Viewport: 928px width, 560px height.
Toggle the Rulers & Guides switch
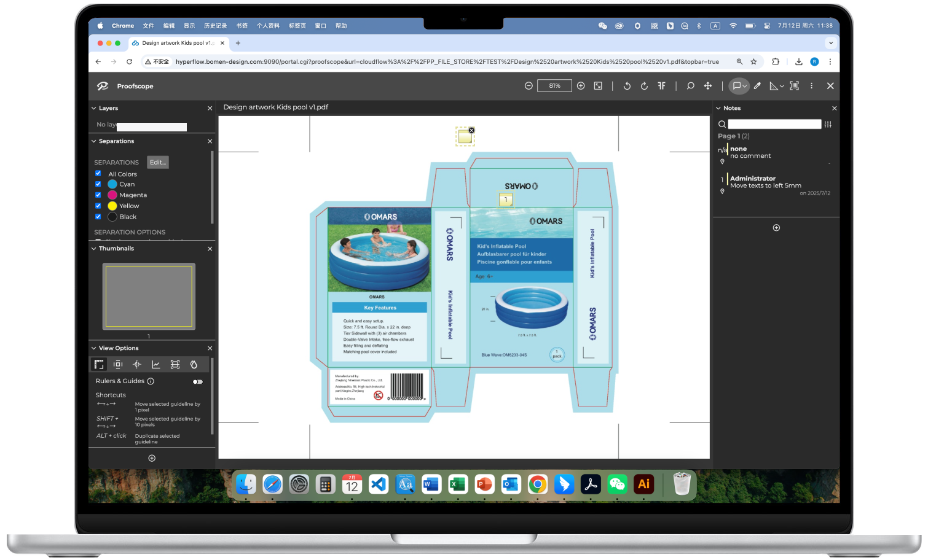click(197, 382)
